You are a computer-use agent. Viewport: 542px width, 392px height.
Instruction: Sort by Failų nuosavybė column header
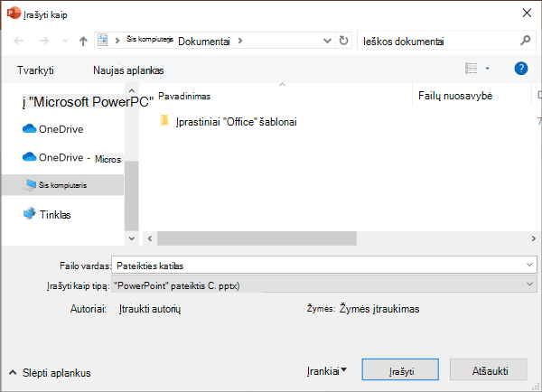pyautogui.click(x=455, y=96)
